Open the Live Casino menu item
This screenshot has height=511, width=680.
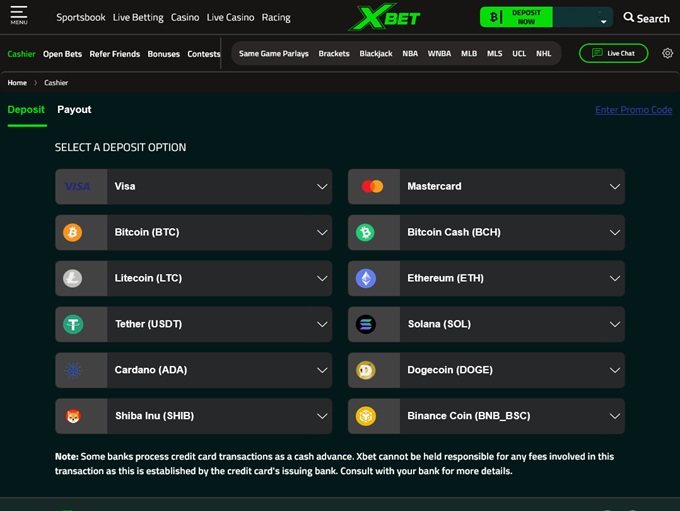pos(230,17)
